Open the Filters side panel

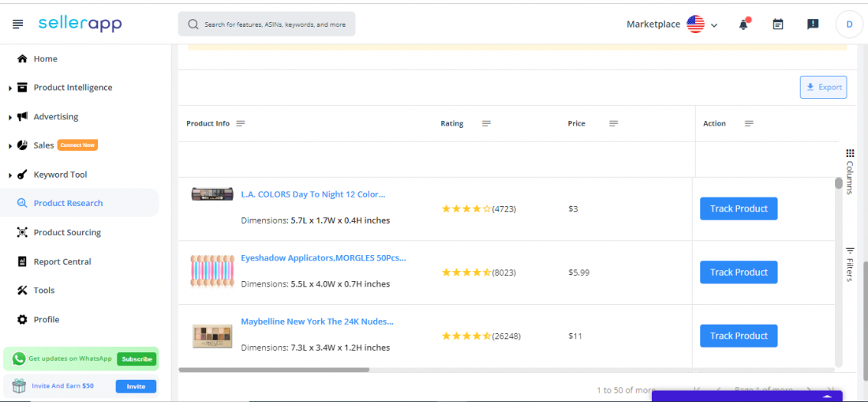click(850, 264)
